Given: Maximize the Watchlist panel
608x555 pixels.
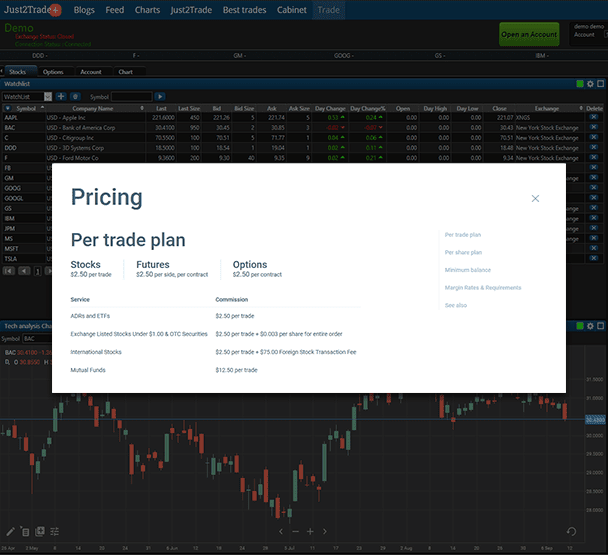Looking at the screenshot, I should 601,84.
